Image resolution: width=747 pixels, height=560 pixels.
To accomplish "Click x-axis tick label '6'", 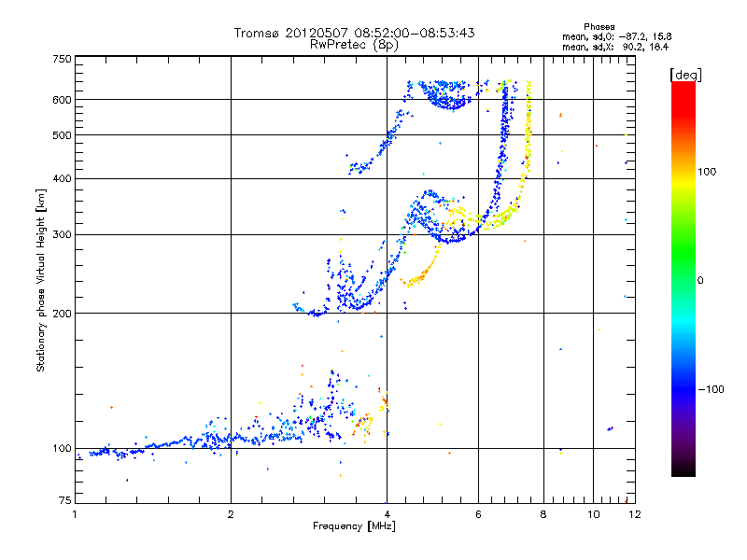I will click(x=478, y=514).
